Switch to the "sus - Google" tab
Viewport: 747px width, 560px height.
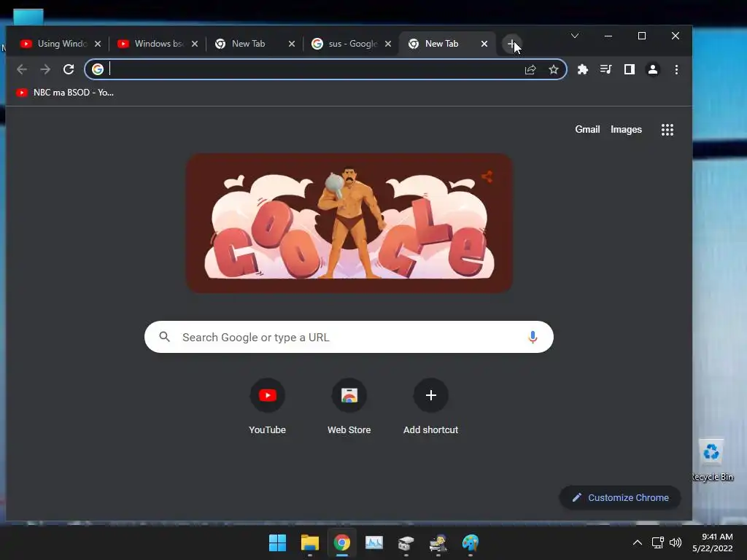352,44
